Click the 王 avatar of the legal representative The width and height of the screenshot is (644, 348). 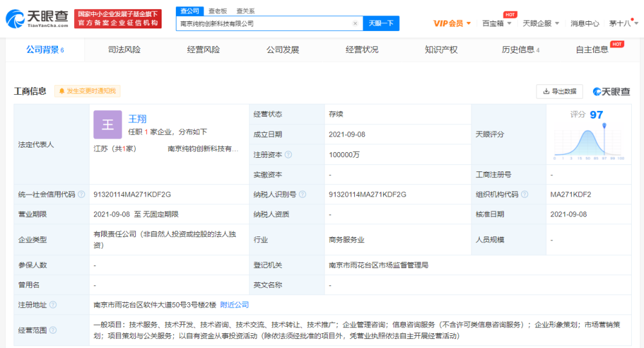tap(108, 124)
